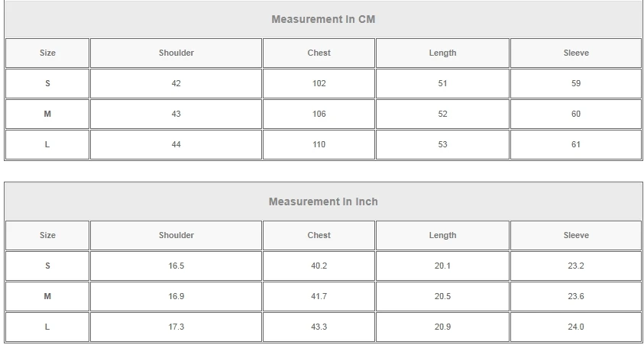644x348 pixels.
Task: Click the Shoulder header in Inch table
Action: [176, 235]
